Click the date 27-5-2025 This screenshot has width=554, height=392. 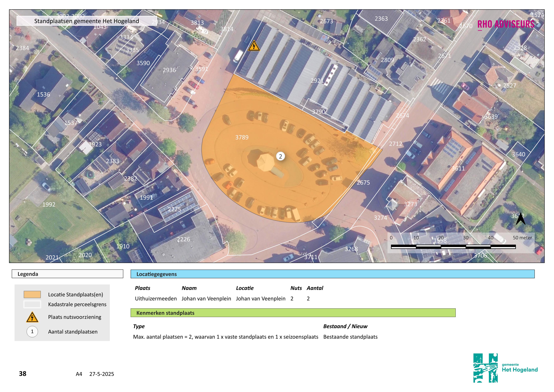point(102,374)
